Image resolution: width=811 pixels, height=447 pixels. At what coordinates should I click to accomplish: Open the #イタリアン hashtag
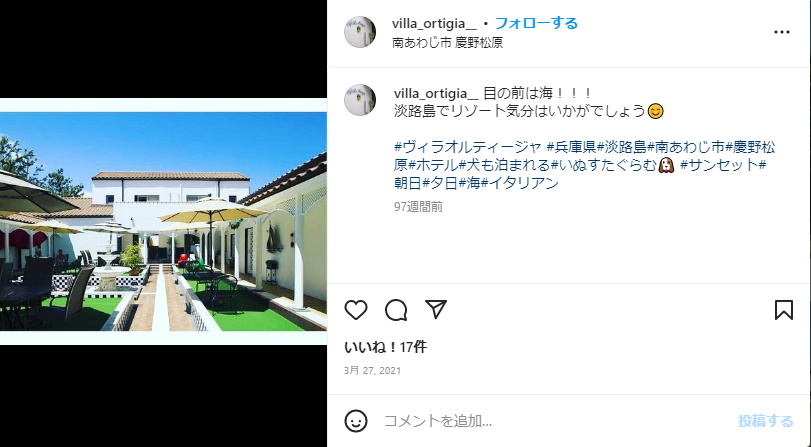coord(520,183)
